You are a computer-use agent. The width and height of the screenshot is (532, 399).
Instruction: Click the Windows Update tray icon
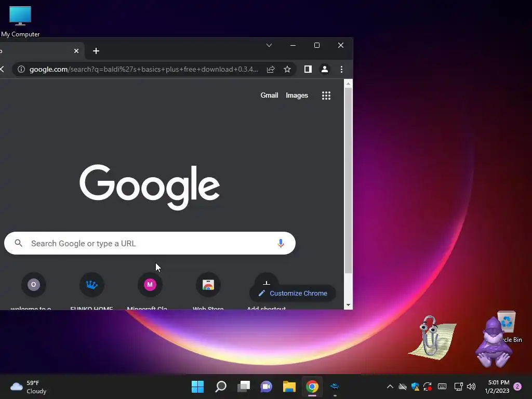click(428, 387)
